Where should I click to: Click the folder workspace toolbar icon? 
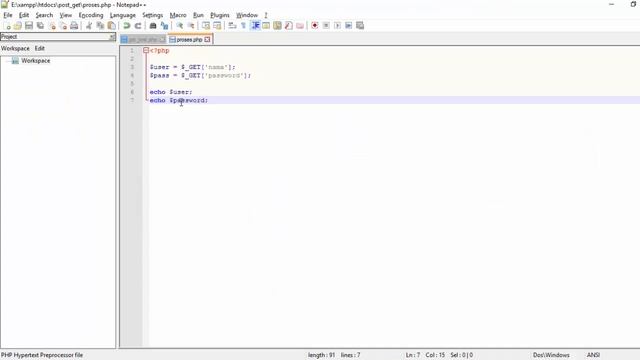tap(300, 26)
